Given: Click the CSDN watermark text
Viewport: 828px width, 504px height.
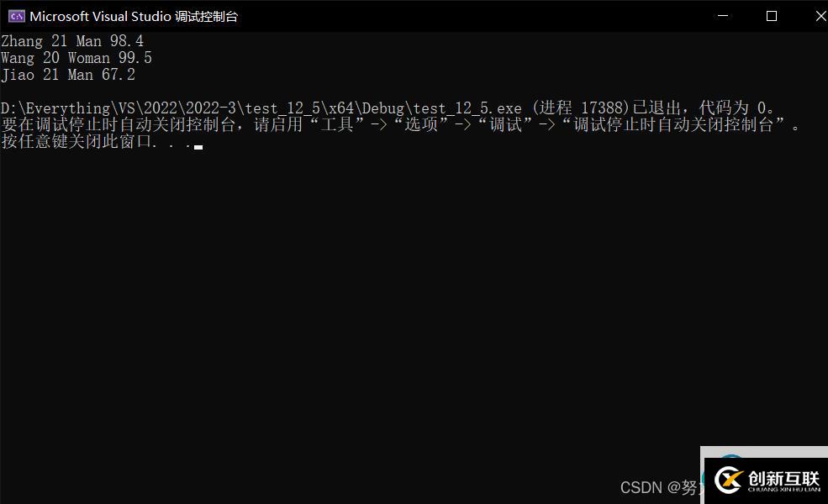Looking at the screenshot, I should [660, 487].
